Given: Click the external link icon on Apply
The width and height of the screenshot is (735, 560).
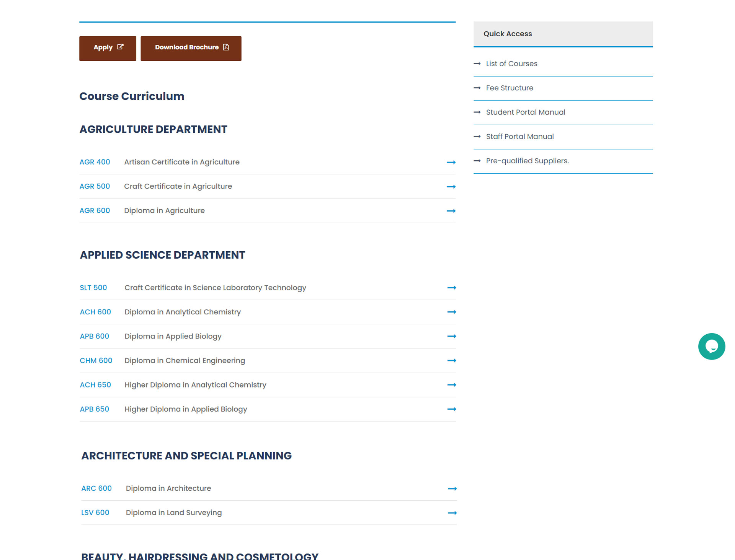Looking at the screenshot, I should pyautogui.click(x=120, y=47).
